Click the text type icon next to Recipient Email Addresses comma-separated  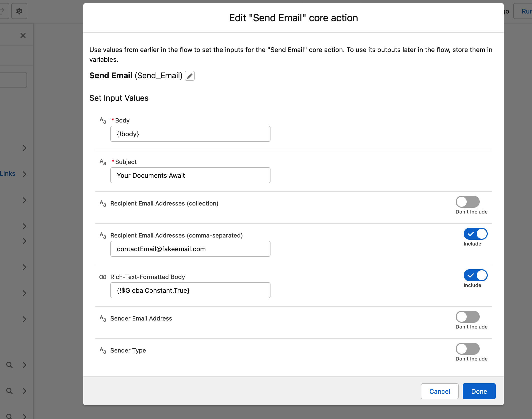pyautogui.click(x=103, y=235)
